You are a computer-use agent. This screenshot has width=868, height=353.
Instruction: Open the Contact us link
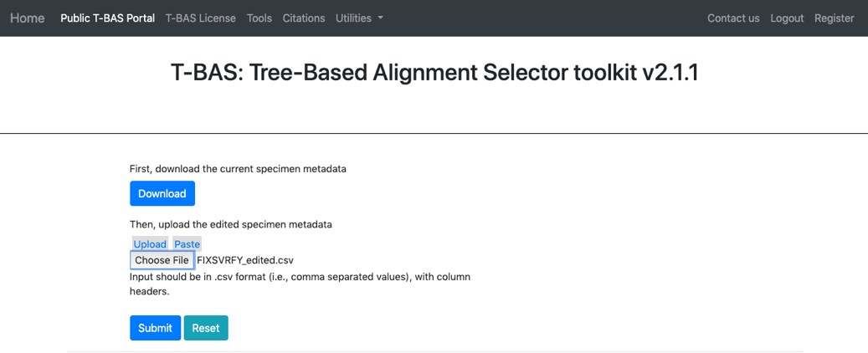click(733, 18)
